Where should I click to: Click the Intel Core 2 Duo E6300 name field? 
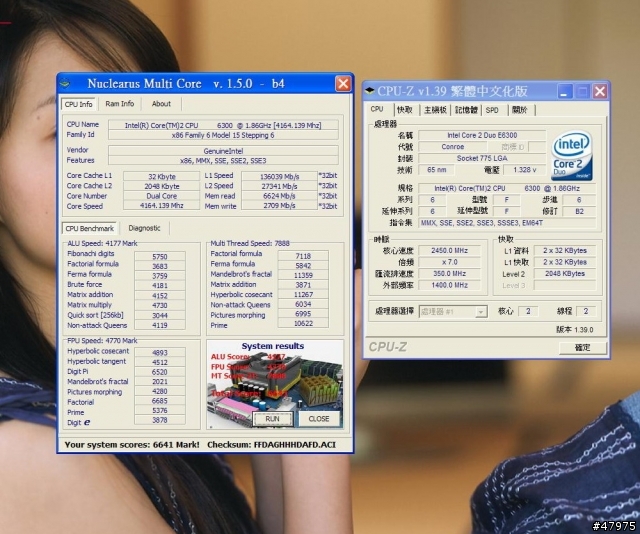[x=482, y=135]
